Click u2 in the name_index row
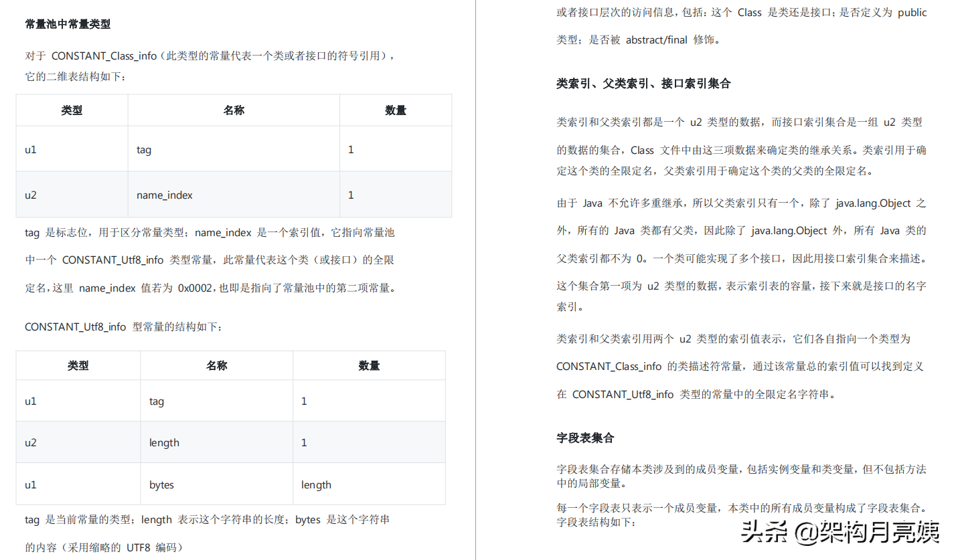This screenshot has width=956, height=560. click(31, 195)
